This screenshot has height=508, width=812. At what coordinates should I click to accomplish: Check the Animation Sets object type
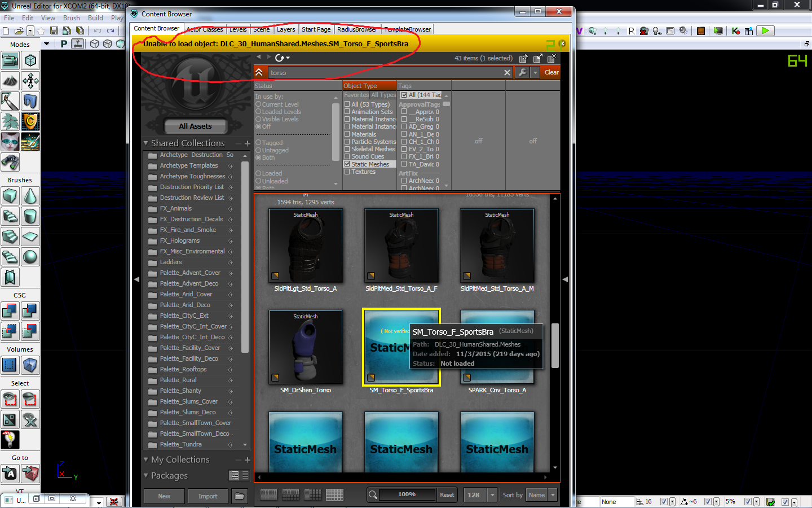(x=347, y=112)
